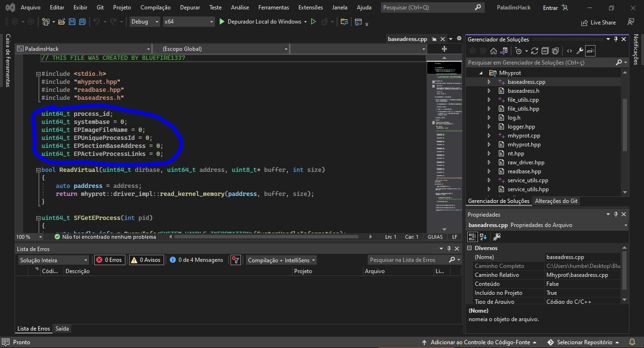Click Show All Files icon in solution explorer
The width and height of the screenshot is (644, 348).
[x=555, y=51]
